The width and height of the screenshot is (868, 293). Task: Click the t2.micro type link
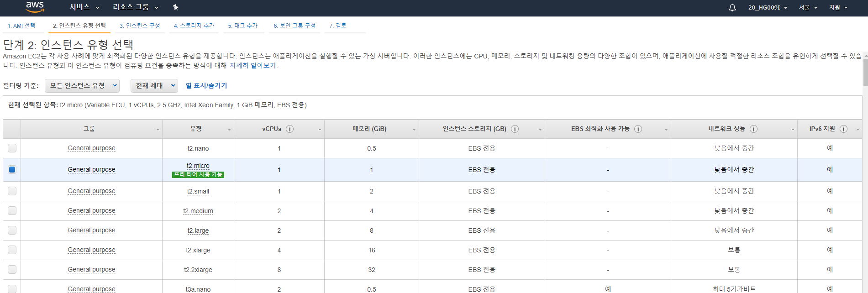coord(198,166)
